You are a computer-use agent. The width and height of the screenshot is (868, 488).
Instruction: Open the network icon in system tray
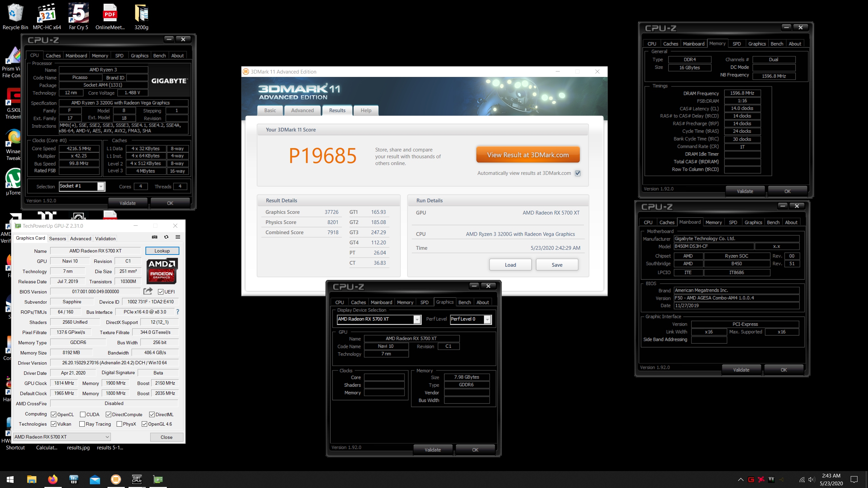click(x=802, y=480)
